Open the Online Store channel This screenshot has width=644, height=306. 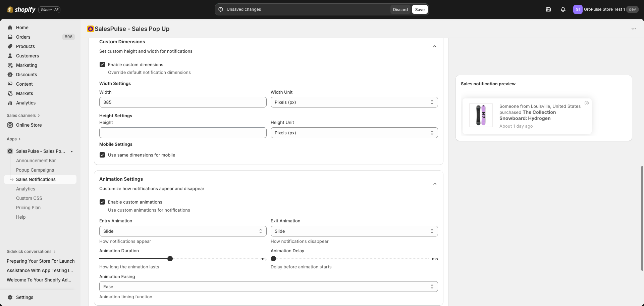pos(29,125)
